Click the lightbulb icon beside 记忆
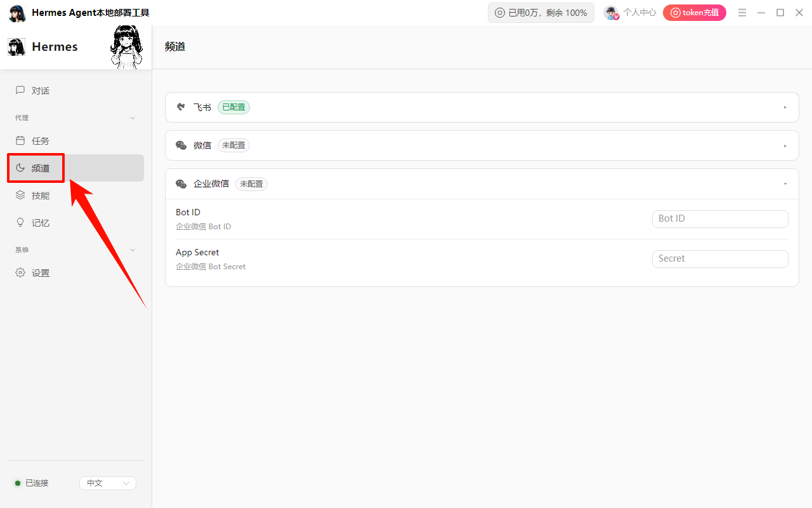 click(x=20, y=223)
